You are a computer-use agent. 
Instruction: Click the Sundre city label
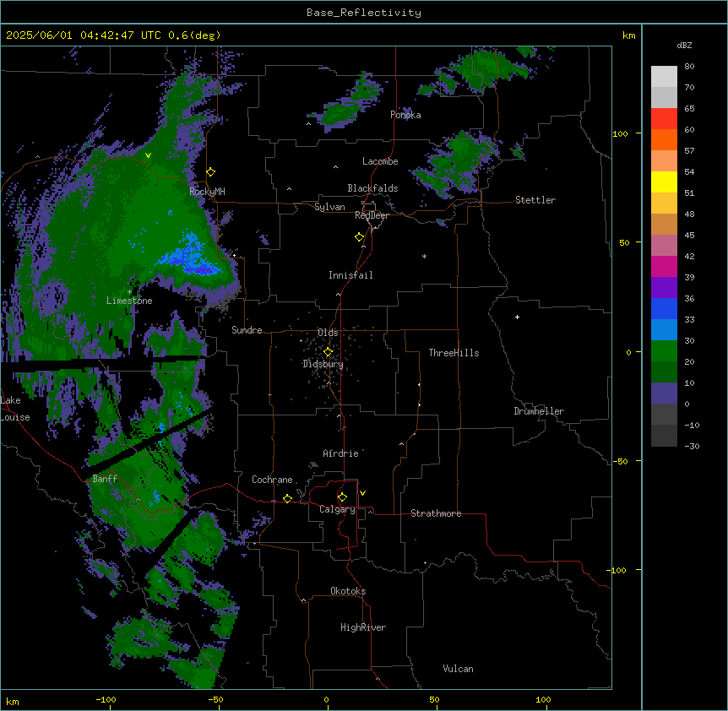(x=247, y=330)
